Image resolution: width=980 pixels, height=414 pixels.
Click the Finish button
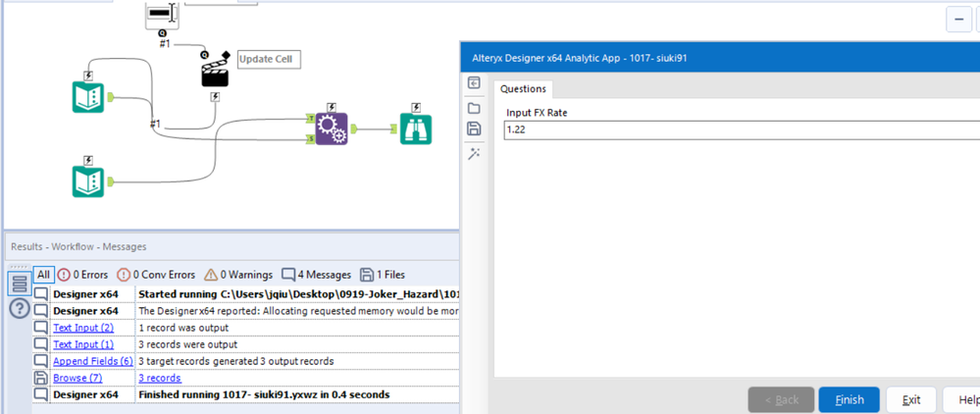pos(850,400)
